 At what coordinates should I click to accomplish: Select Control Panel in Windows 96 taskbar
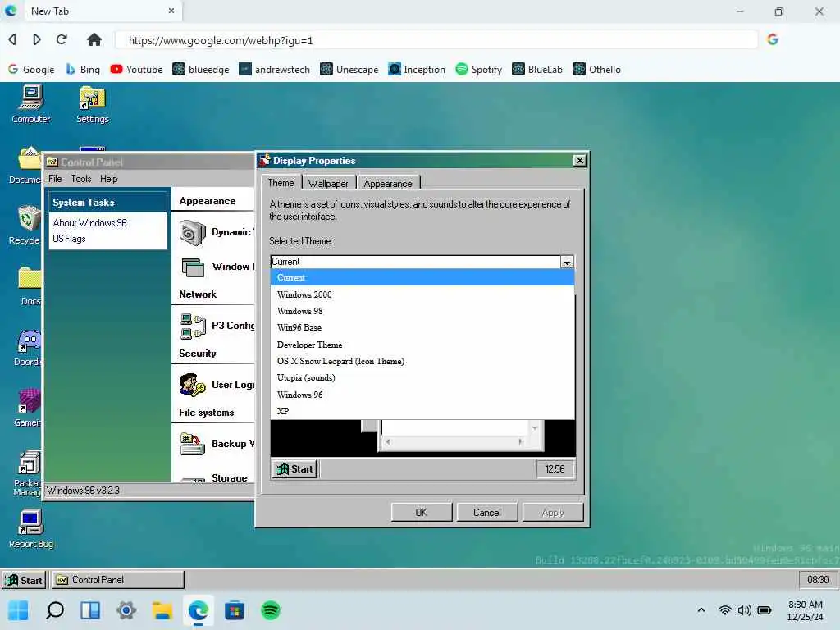(x=117, y=580)
